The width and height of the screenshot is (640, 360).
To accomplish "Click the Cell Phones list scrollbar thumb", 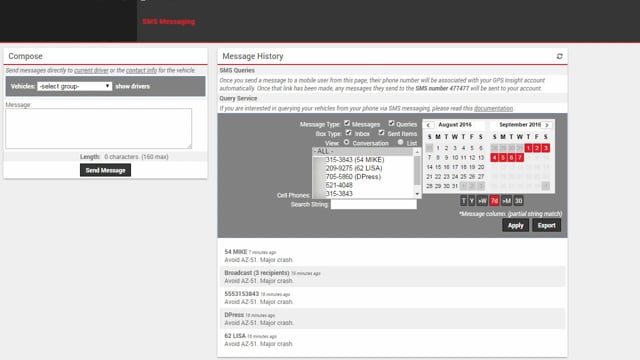I will [417, 170].
